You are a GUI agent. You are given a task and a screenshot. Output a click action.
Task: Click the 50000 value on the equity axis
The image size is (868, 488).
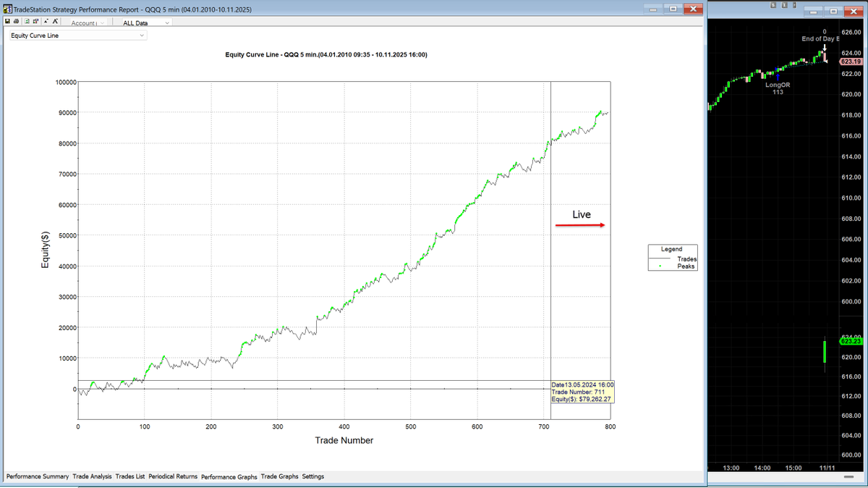point(66,235)
